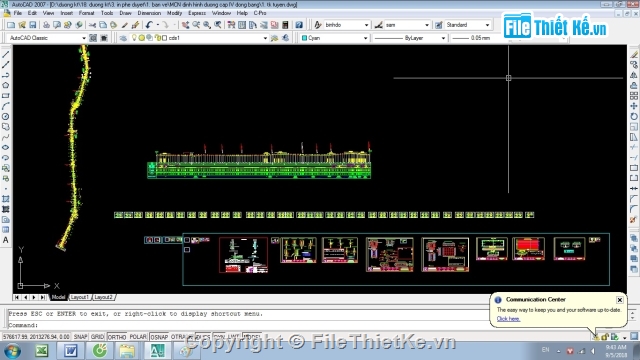640x360 pixels.
Task: Select the Move tool in Modify toolbar
Action: (633, 106)
